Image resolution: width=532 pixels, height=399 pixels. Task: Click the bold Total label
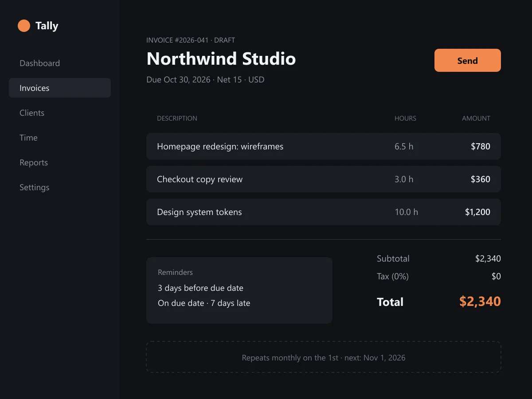[390, 302]
